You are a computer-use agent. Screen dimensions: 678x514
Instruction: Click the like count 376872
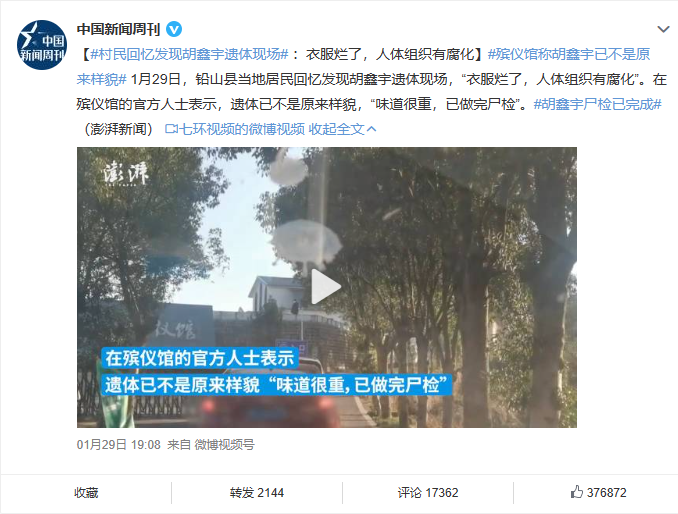pos(606,492)
